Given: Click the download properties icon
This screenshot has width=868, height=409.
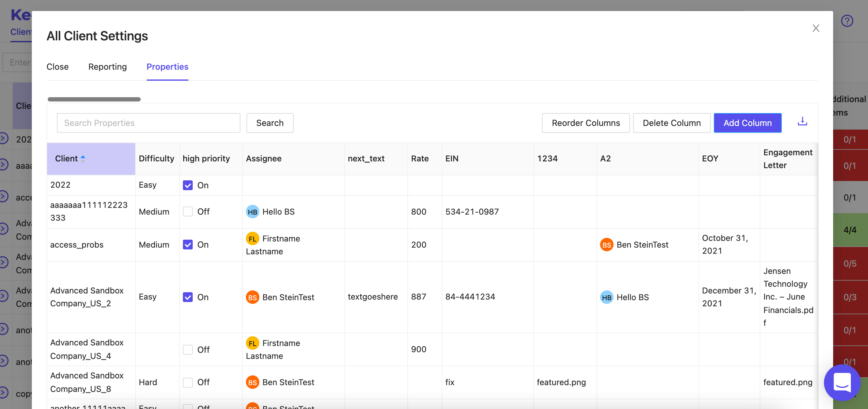Looking at the screenshot, I should click(802, 122).
